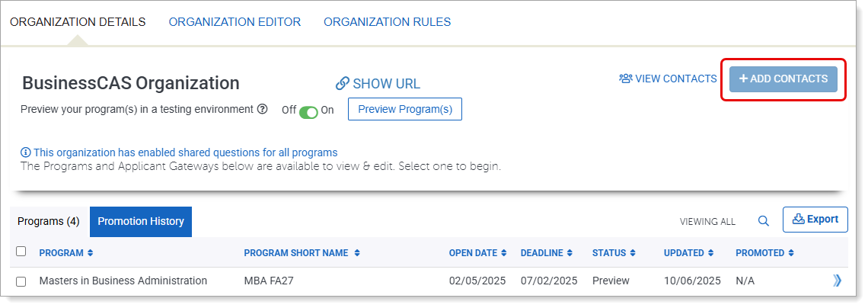This screenshot has width=868, height=308.
Task: Switch to Organization Editor tab
Action: pyautogui.click(x=235, y=22)
